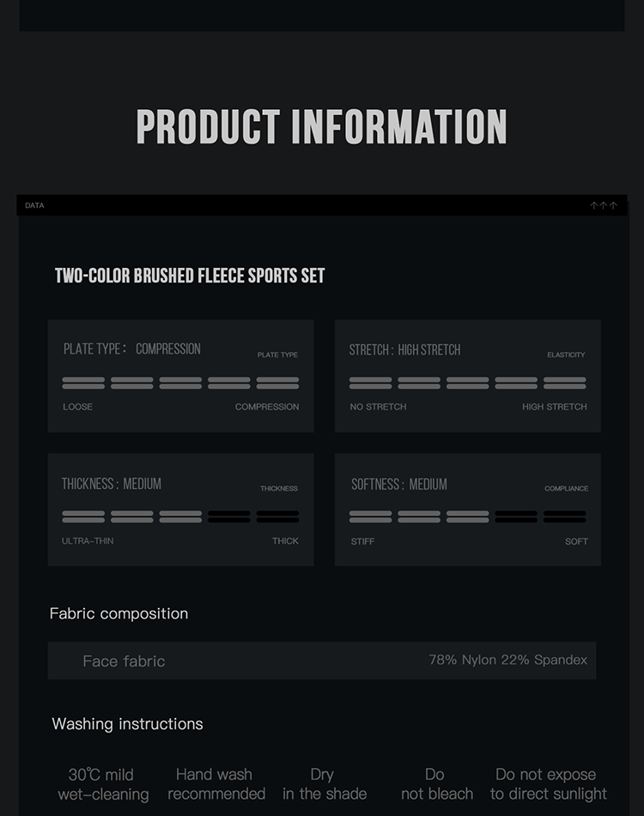Click the 'Softness: Medium' label
Viewport: 644px width, 816px height.
(x=399, y=484)
